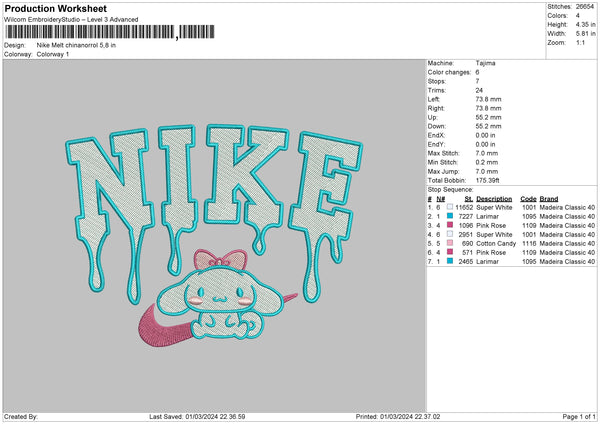Click the worksheet barcode

pos(110,32)
